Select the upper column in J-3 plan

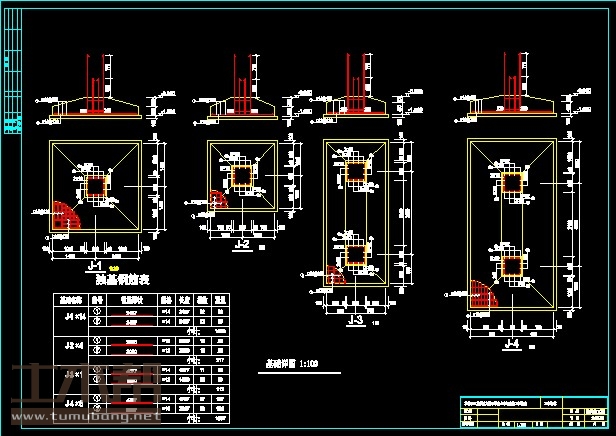pyautogui.click(x=357, y=174)
